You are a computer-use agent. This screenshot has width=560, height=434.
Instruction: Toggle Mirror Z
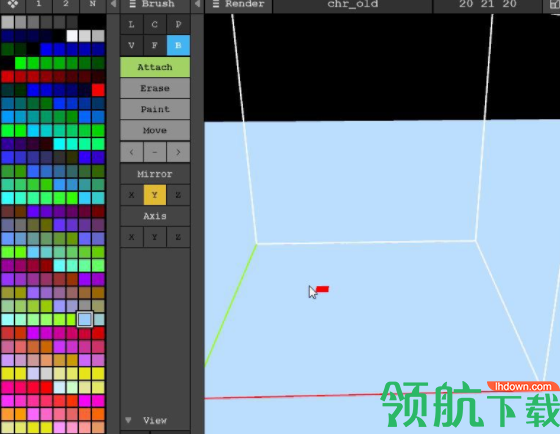(x=178, y=195)
